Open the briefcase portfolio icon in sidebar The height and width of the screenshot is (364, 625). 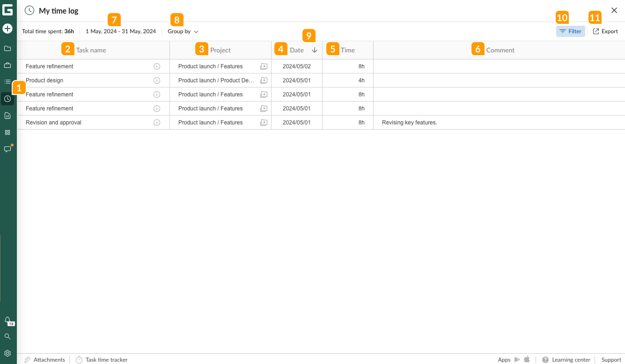[x=7, y=66]
